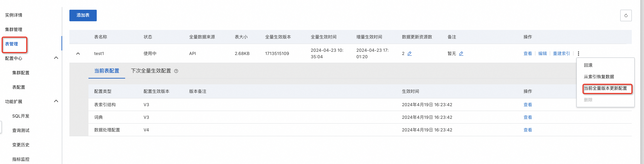Image resolution: width=644 pixels, height=164 pixels.
Task: Click the 词典 row label
Action: click(99, 117)
